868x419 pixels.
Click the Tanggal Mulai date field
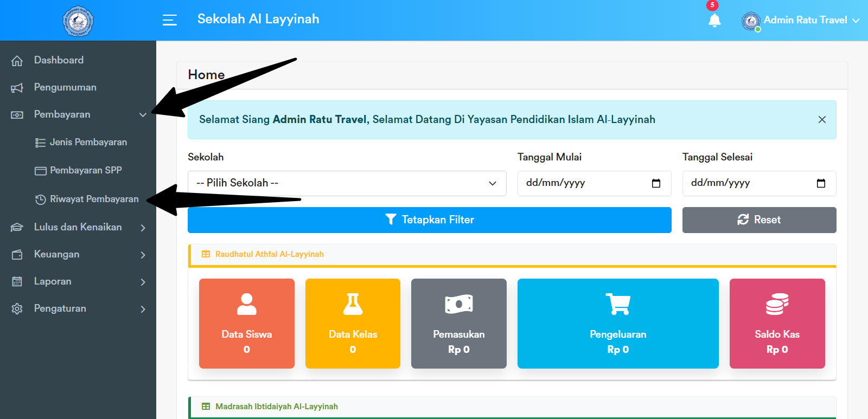[595, 183]
